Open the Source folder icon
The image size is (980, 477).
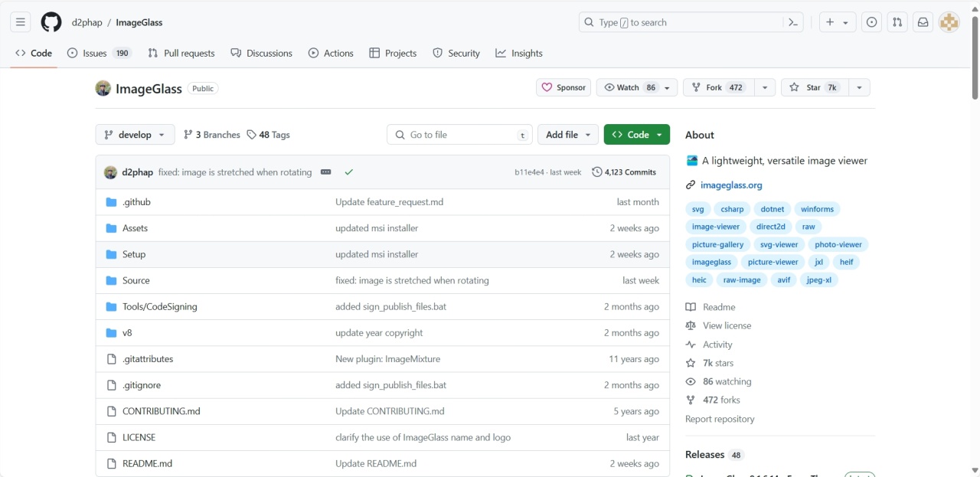click(111, 280)
